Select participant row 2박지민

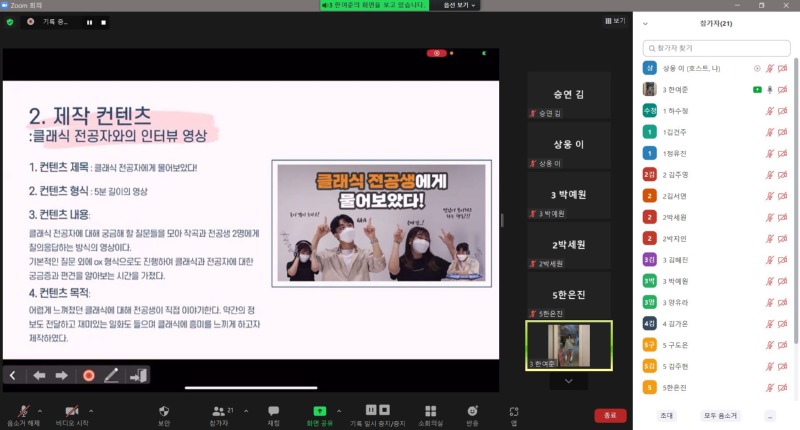(x=716, y=239)
